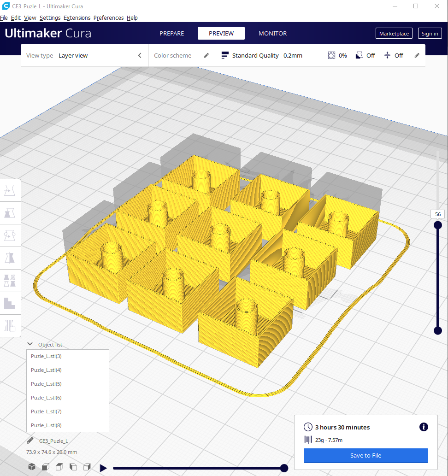The height and width of the screenshot is (476, 448).
Task: Open the File menu
Action: point(4,18)
